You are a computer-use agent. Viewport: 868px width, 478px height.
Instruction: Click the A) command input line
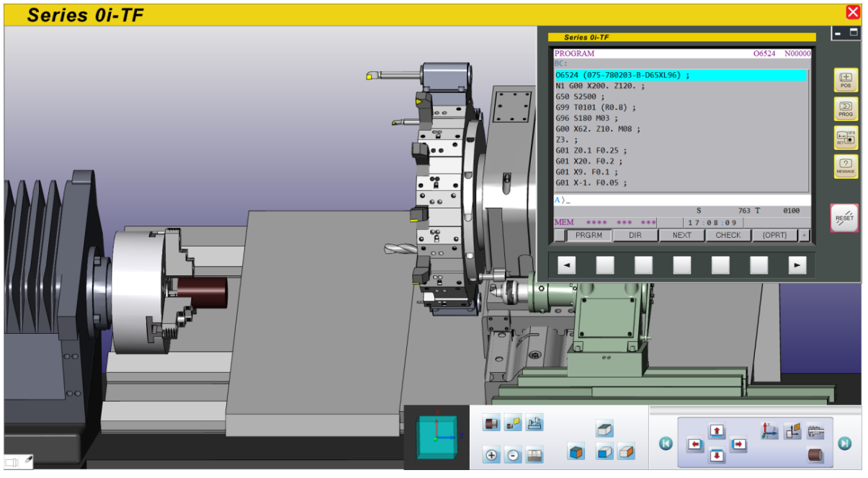click(681, 200)
